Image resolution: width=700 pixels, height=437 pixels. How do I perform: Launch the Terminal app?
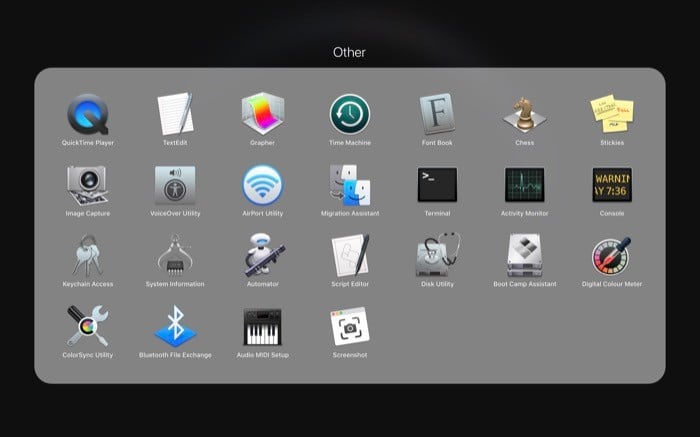[x=437, y=185]
